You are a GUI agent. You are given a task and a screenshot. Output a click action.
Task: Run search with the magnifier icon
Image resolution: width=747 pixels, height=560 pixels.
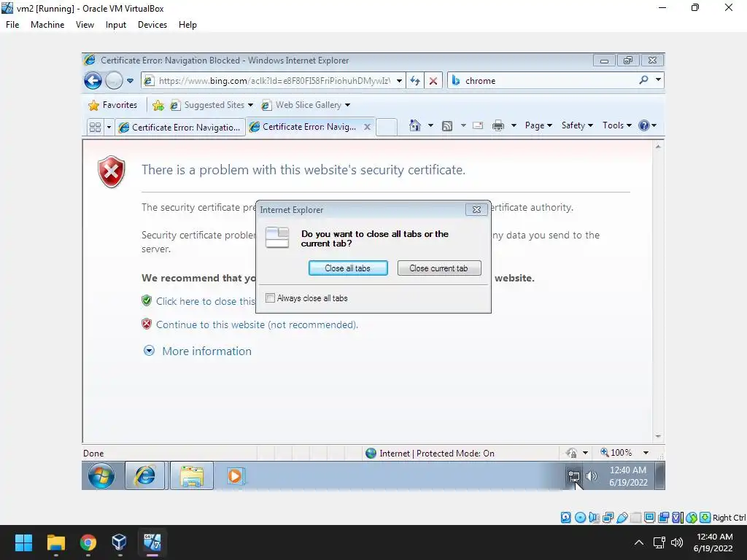click(643, 80)
